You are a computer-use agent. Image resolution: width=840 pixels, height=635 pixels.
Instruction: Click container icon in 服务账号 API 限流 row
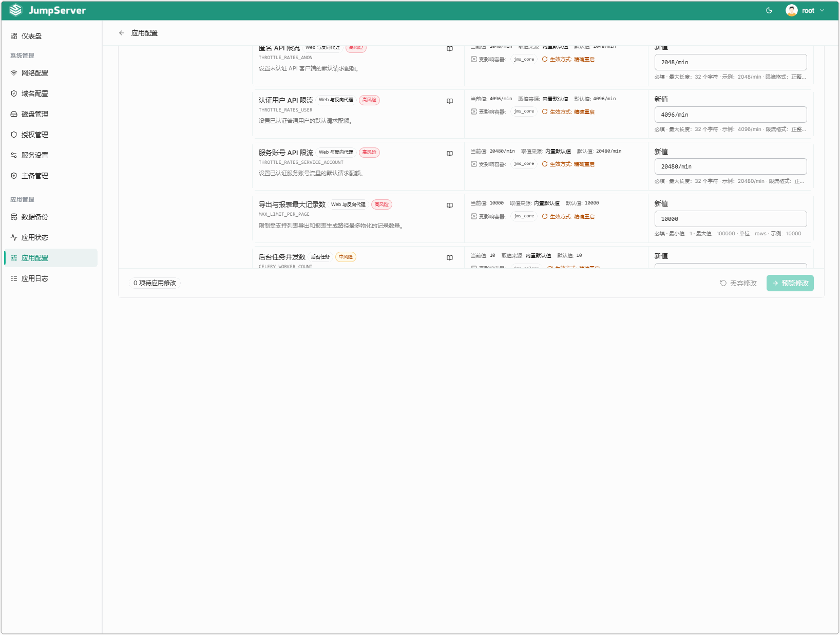tap(474, 164)
